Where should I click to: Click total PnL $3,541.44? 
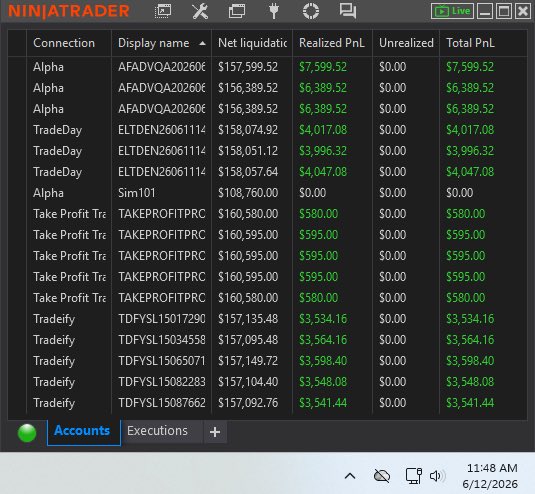click(x=470, y=403)
